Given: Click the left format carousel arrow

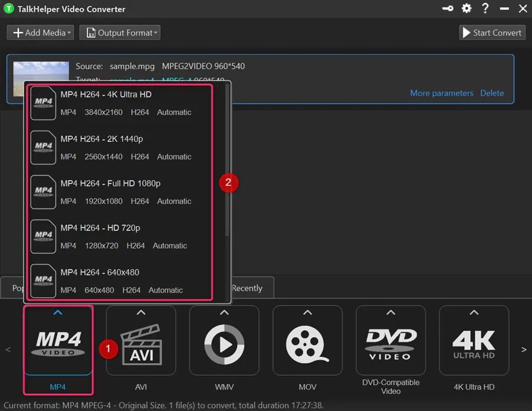Looking at the screenshot, I should tap(8, 350).
